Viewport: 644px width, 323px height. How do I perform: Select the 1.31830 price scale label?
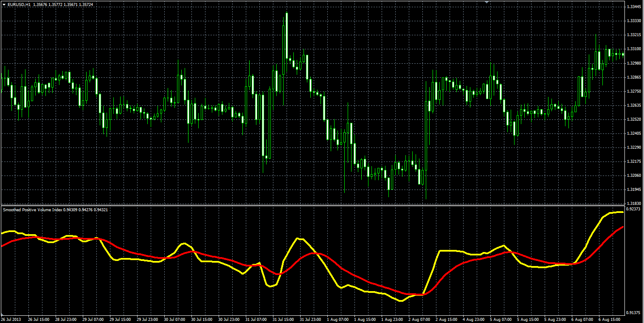coord(634,204)
